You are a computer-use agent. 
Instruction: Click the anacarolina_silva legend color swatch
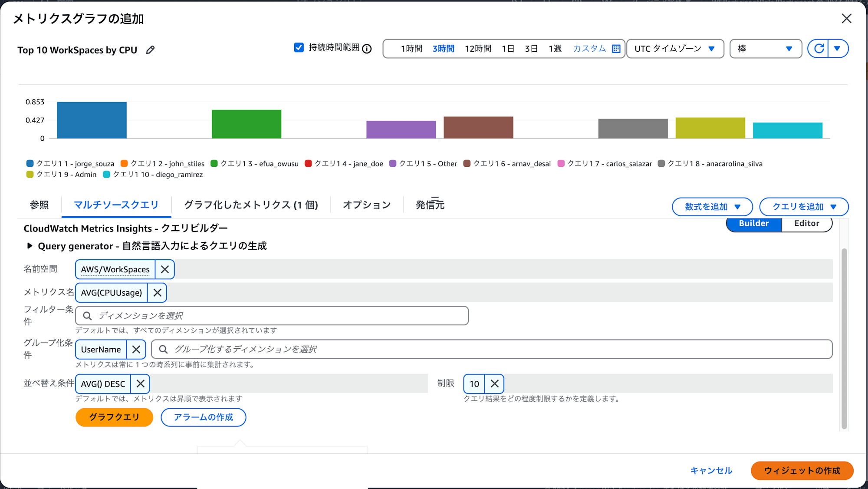point(661,164)
